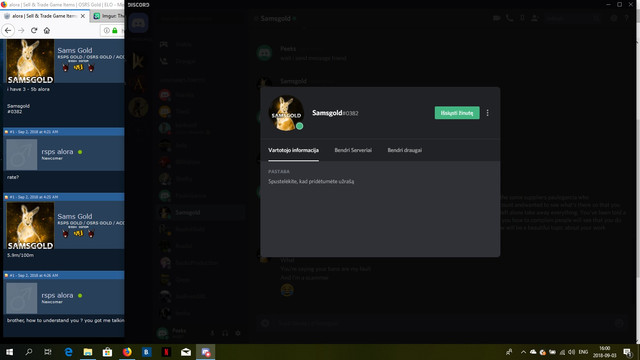Screen dimensions: 640x360
Task: Click the green message button on Samsgold profile
Action: coord(457,113)
